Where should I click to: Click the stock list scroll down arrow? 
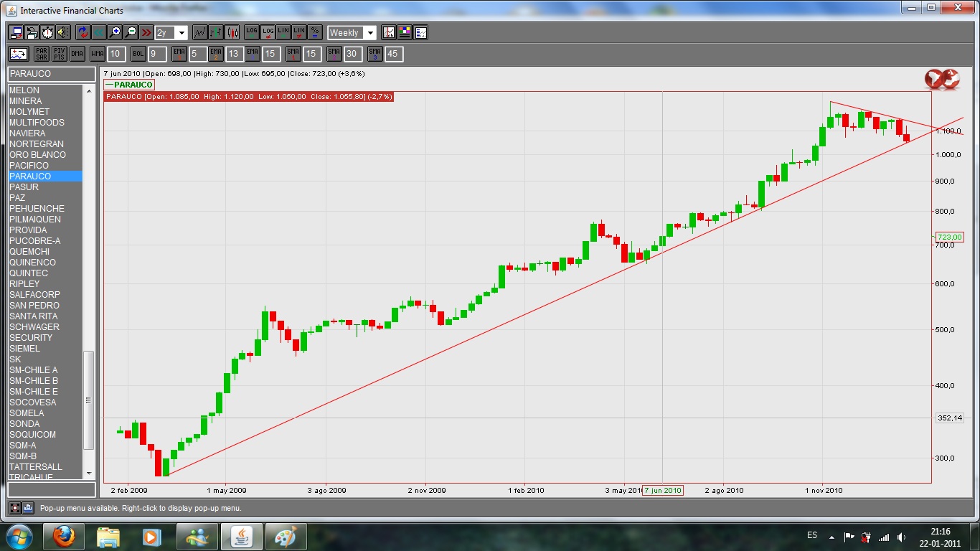[89, 474]
